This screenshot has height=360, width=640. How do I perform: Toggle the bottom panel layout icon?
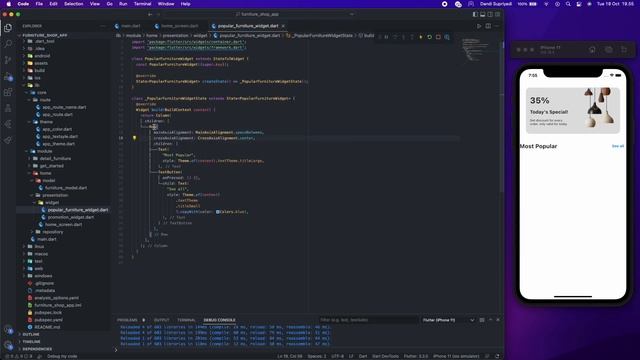click(482, 14)
